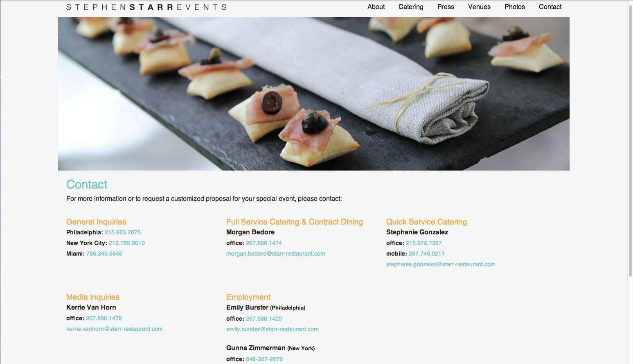Email kerrie.vanhorn@starr-restaurant.com
This screenshot has height=364, width=633.
click(x=115, y=329)
